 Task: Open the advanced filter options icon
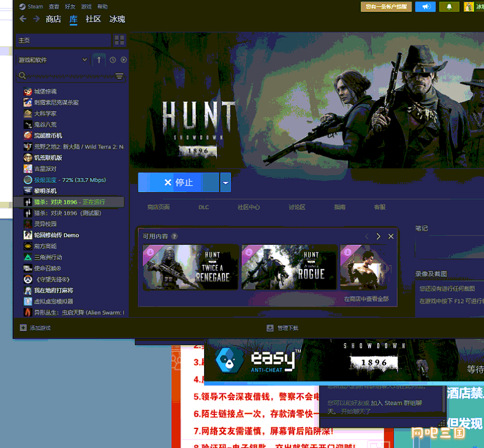pos(119,76)
